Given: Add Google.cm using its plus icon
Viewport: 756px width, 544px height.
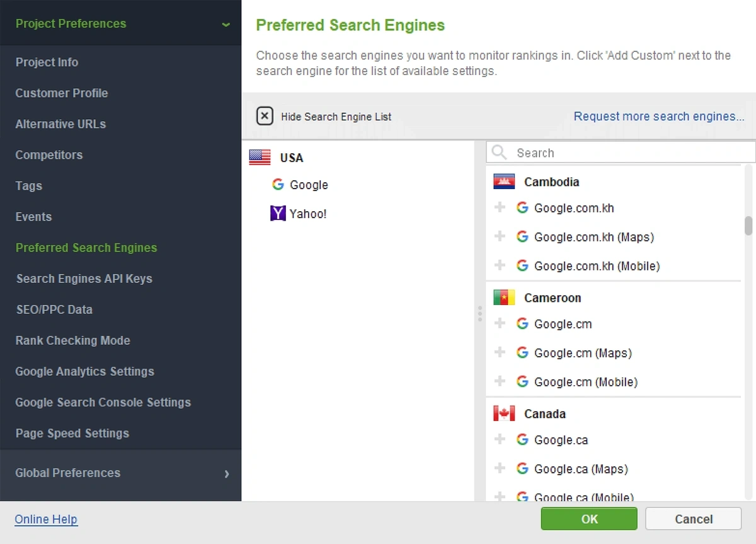Looking at the screenshot, I should 500,323.
